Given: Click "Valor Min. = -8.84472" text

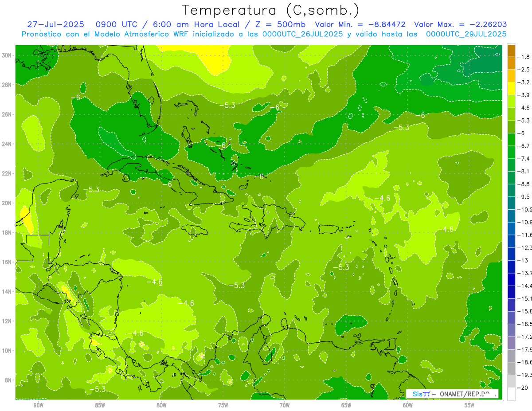Looking at the screenshot, I should (x=361, y=24).
